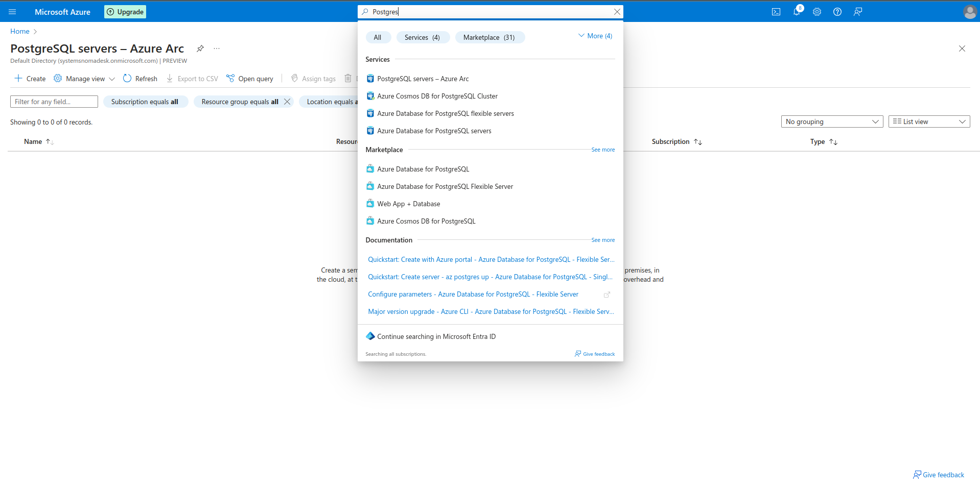Refresh the resource list

[x=140, y=79]
